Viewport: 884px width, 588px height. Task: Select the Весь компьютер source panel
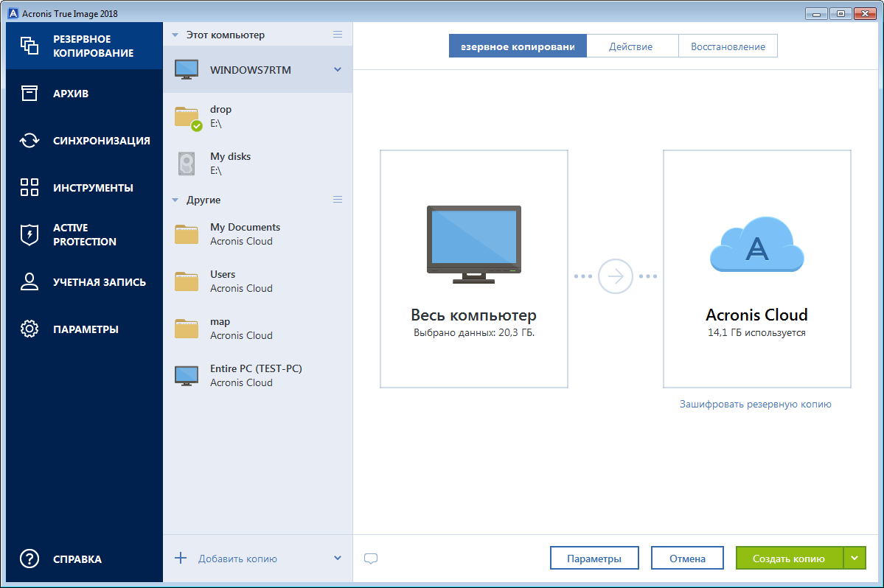(474, 269)
